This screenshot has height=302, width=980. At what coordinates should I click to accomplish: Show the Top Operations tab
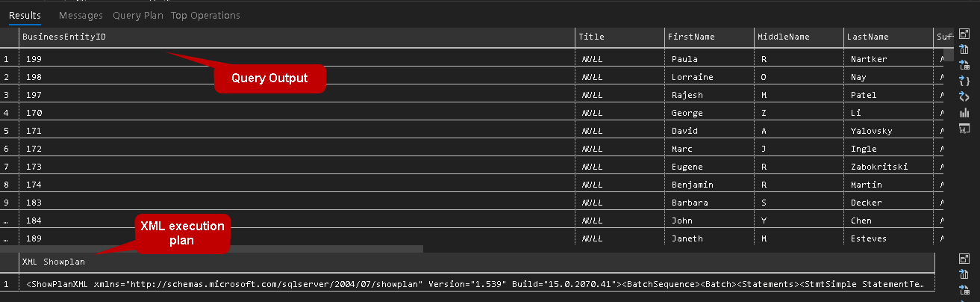(x=205, y=15)
